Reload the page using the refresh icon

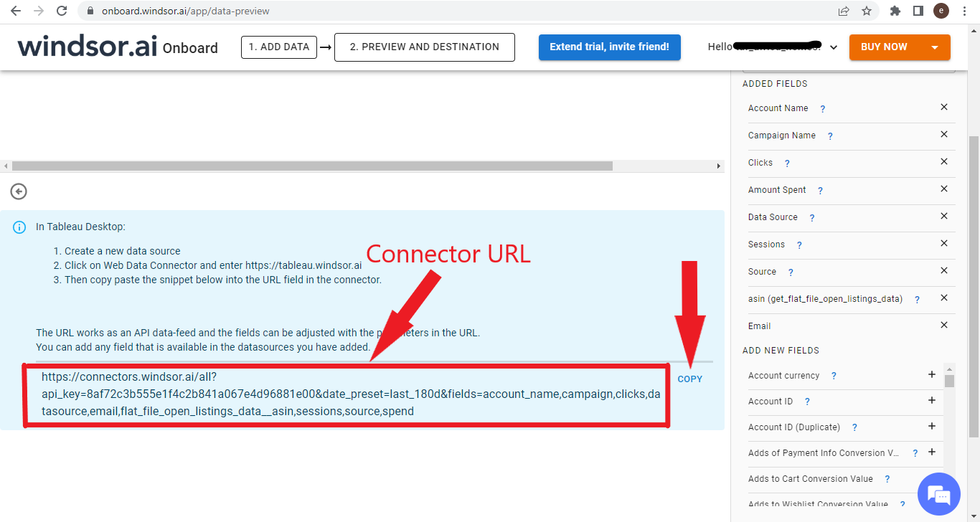pyautogui.click(x=62, y=11)
